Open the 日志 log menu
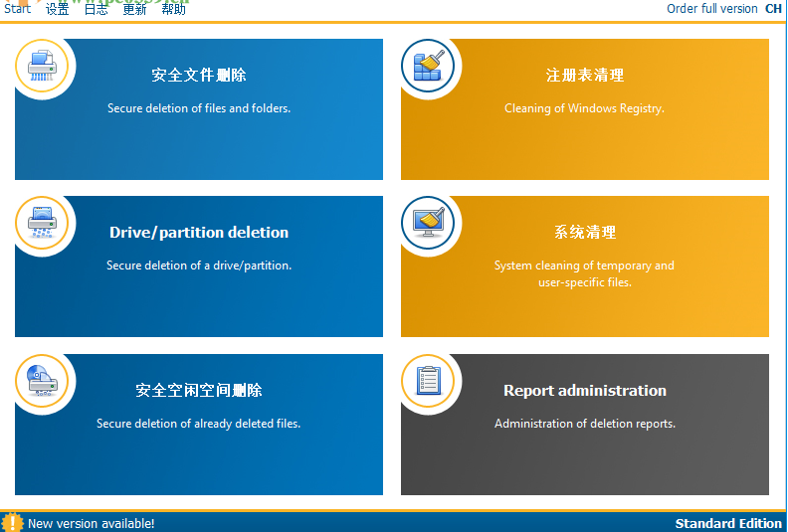Screen dimensions: 788x532 (x=96, y=9)
